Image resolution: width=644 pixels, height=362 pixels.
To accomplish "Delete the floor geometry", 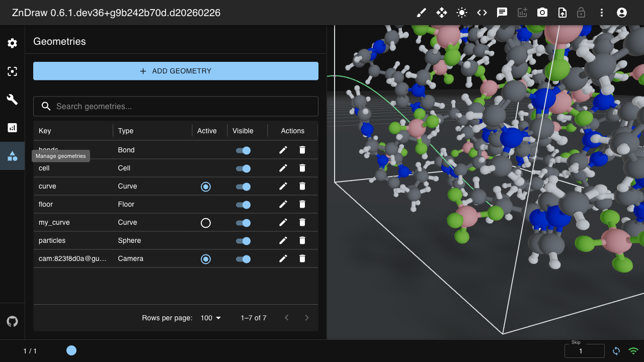I will (x=302, y=204).
